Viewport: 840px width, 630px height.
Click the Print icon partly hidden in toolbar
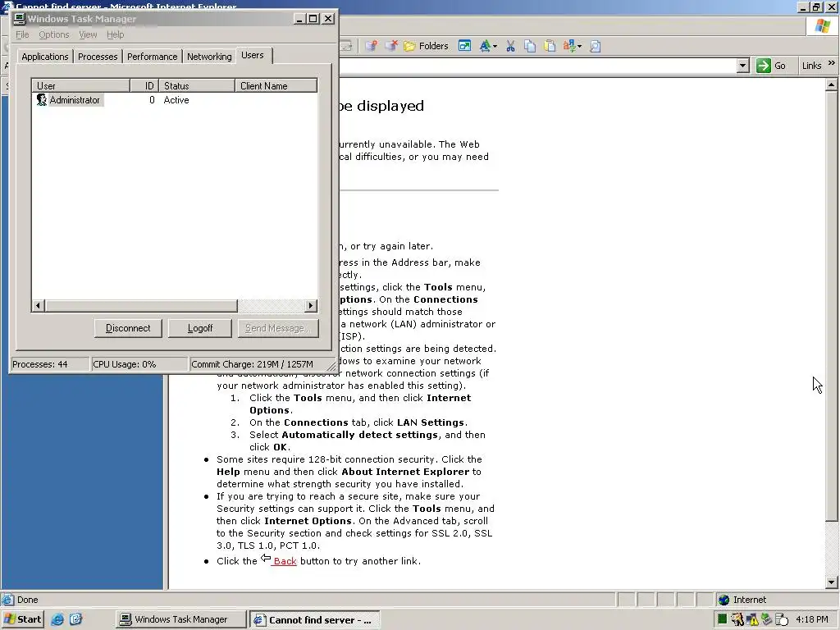[345, 46]
